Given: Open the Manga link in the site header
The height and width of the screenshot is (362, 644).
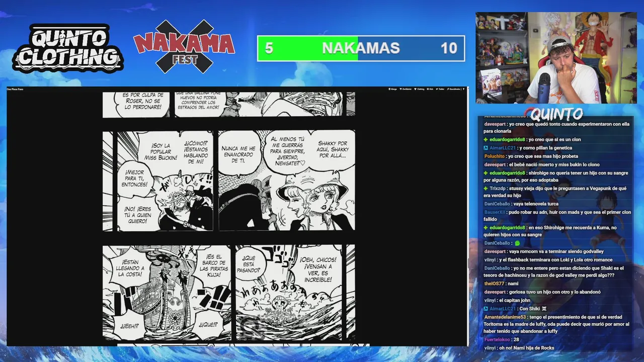Looking at the screenshot, I should coord(393,89).
